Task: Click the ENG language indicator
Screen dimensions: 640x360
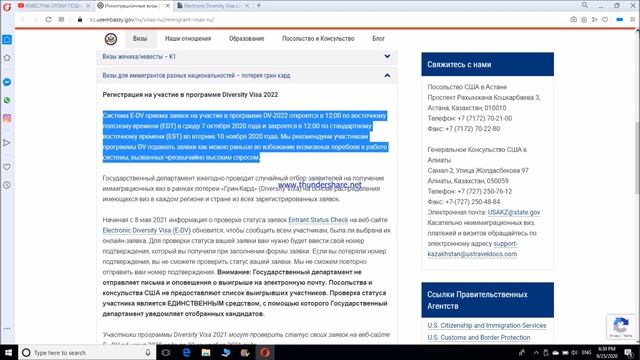Action: (587, 352)
